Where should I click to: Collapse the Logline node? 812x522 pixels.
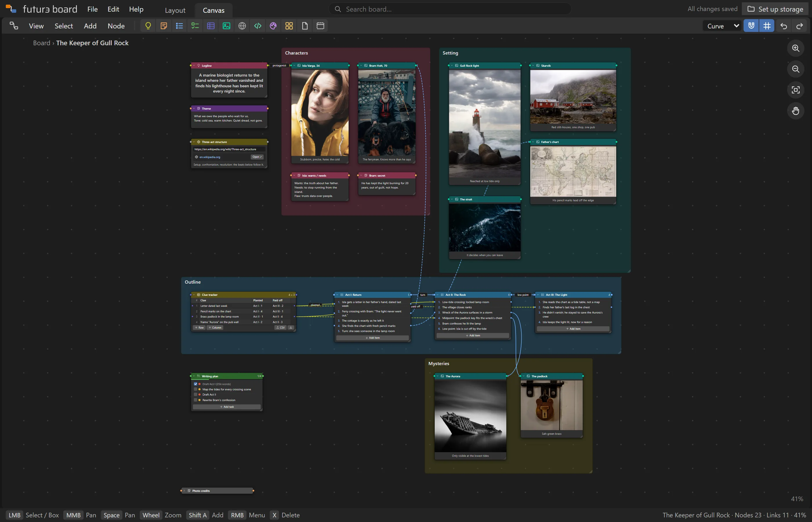(x=194, y=66)
